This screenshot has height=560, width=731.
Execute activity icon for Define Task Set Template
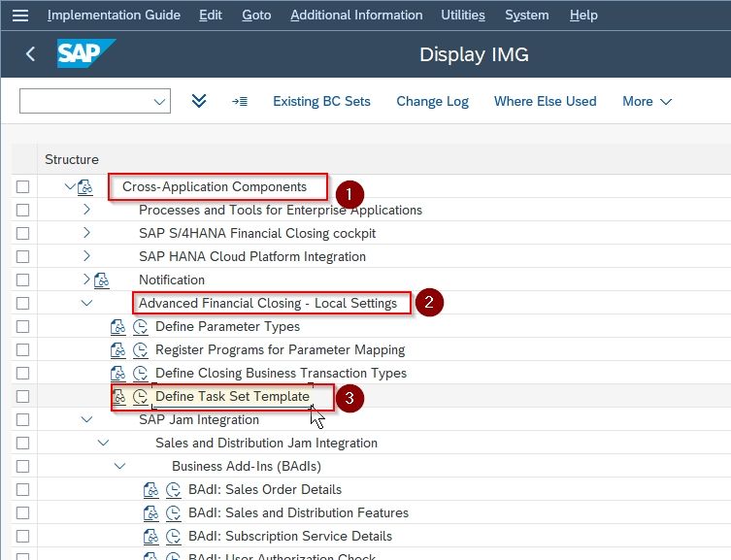140,397
